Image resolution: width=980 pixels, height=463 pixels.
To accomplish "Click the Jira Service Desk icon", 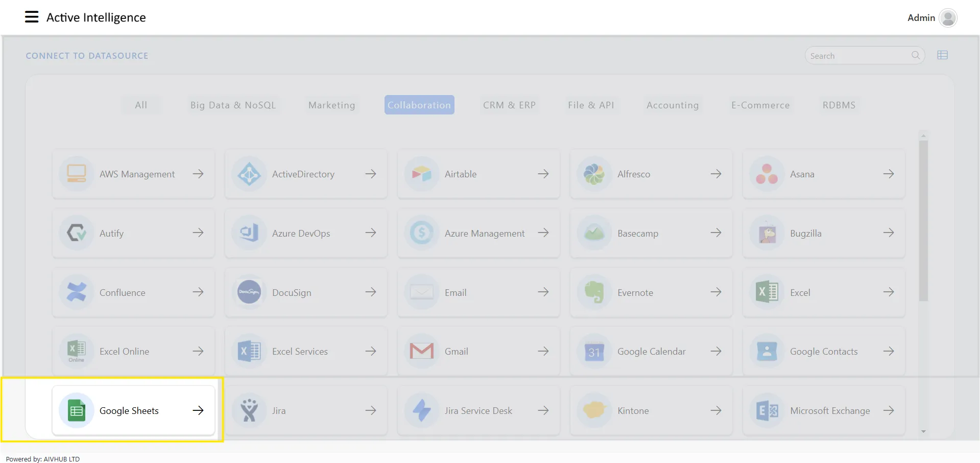I will (x=422, y=410).
